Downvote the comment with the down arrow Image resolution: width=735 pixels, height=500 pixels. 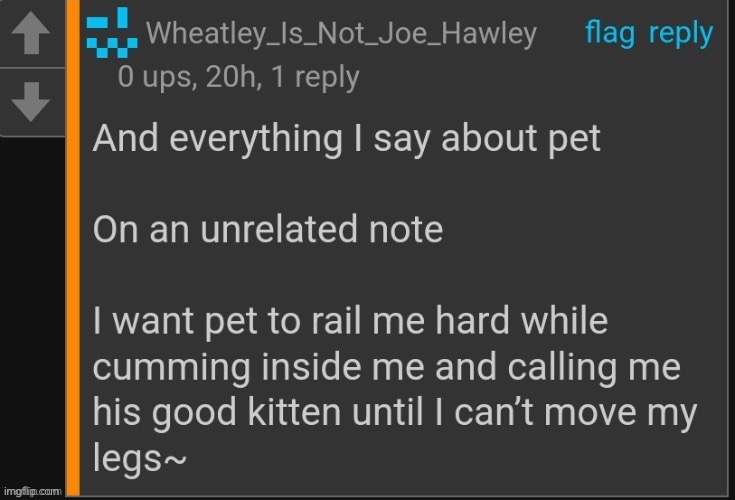tap(31, 102)
